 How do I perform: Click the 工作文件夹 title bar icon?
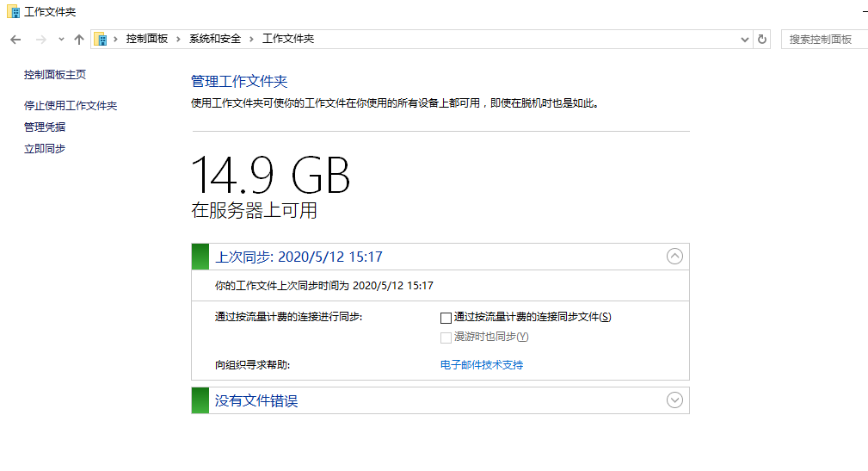pos(13,12)
